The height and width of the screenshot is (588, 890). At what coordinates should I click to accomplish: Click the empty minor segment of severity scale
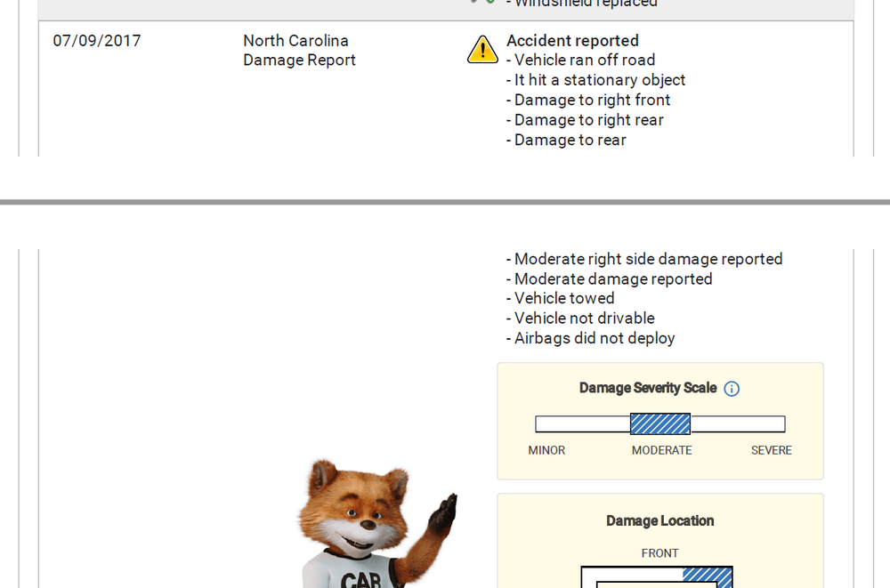pos(582,424)
